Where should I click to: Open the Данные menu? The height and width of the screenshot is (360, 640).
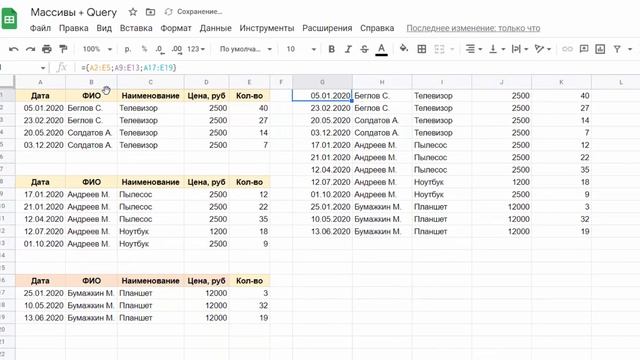(216, 28)
